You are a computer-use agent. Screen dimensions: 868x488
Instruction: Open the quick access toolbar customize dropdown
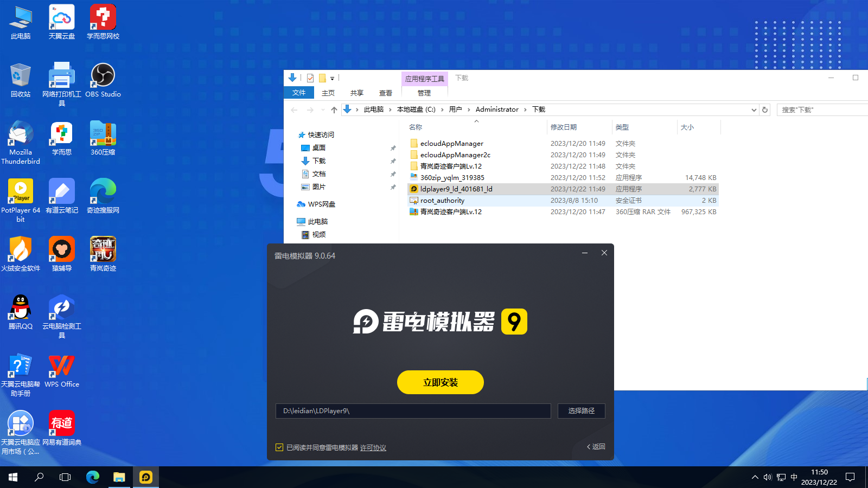coord(332,79)
